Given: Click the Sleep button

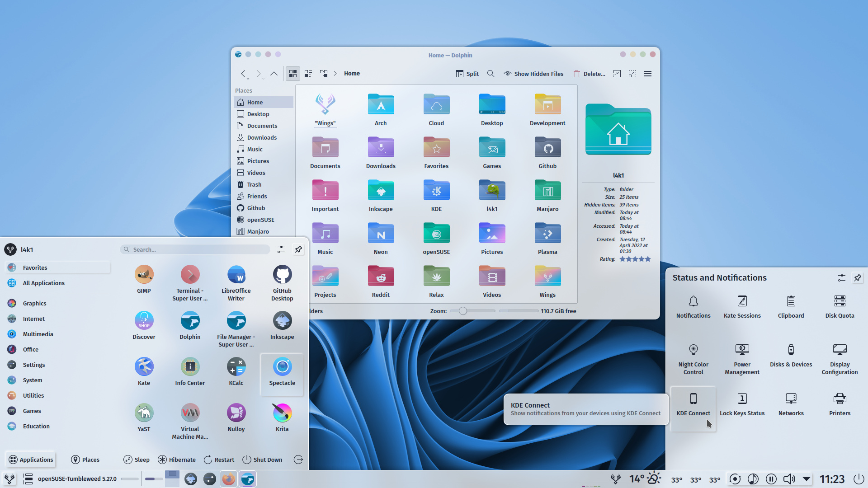Looking at the screenshot, I should 137,460.
